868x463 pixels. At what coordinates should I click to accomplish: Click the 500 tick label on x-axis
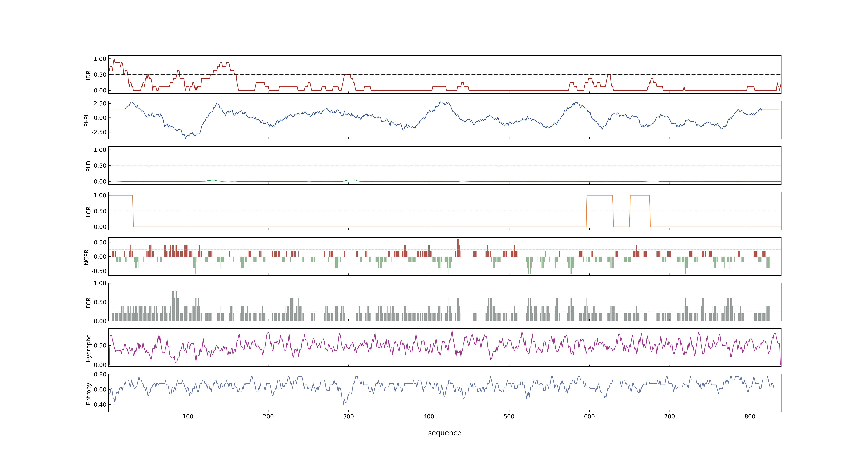click(509, 416)
